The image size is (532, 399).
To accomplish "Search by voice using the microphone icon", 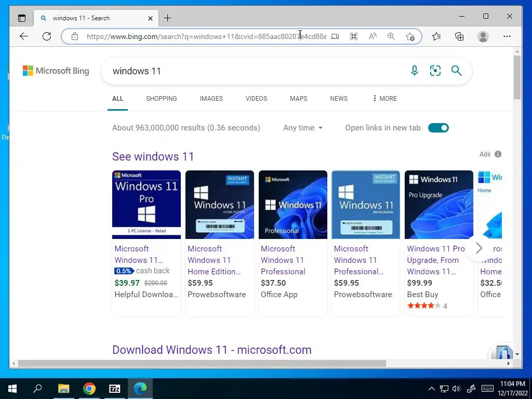I will pos(414,71).
